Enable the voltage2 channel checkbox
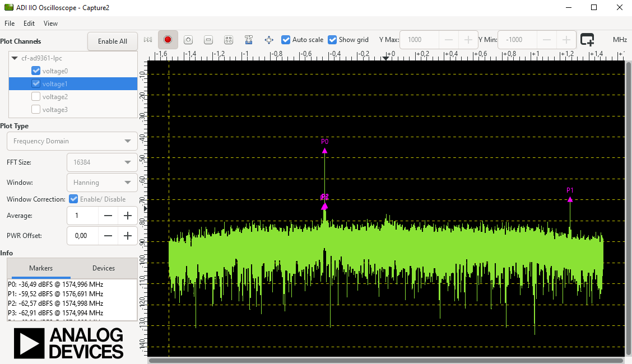The width and height of the screenshot is (632, 364). click(36, 97)
